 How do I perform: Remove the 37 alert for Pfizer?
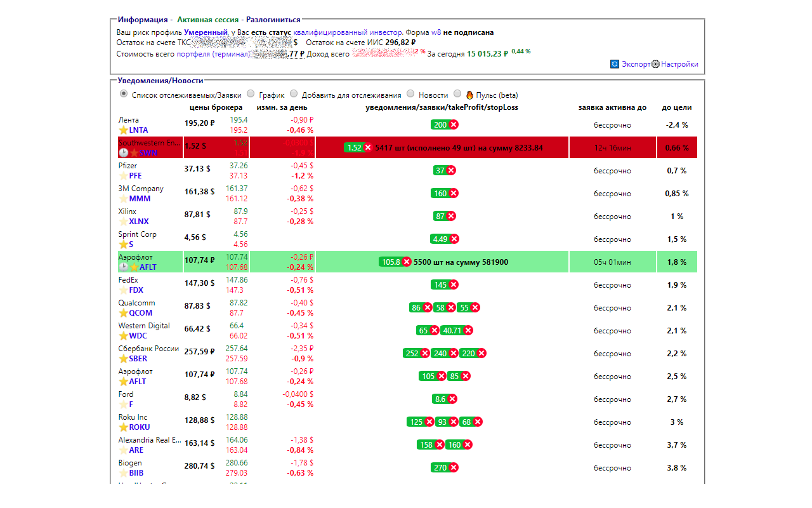[451, 171]
